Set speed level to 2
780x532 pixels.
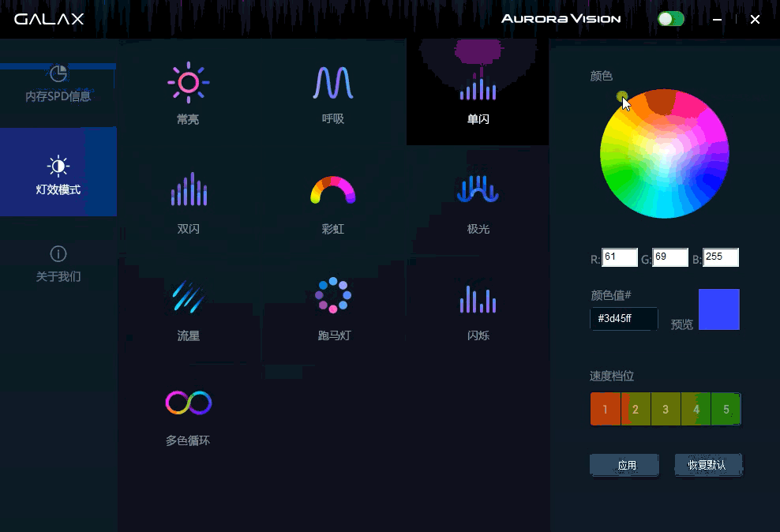[x=636, y=409]
